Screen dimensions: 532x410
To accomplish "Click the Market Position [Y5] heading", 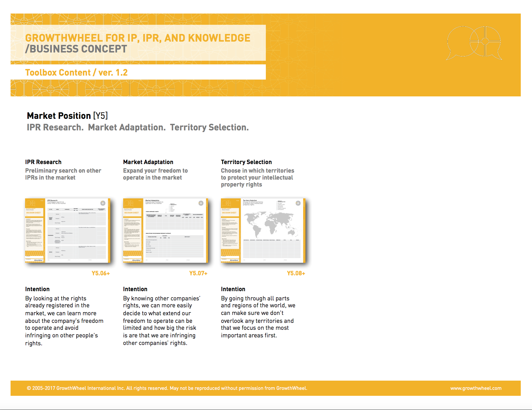I will (x=67, y=116).
